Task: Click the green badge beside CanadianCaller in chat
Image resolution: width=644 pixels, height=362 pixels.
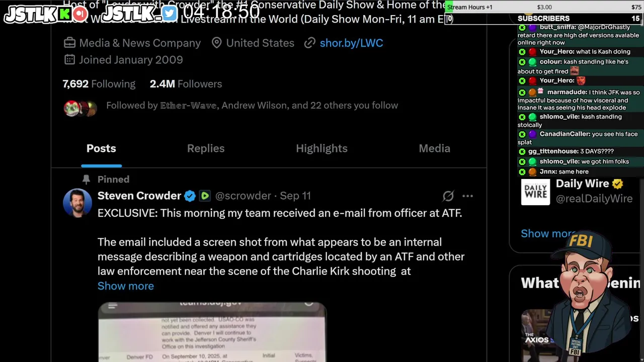Action: pos(522,134)
